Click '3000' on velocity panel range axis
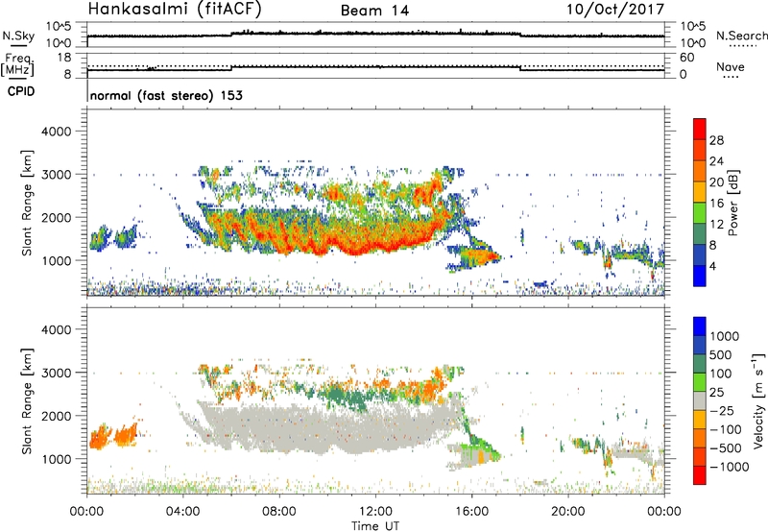Screen dimensions: 768x532 click(x=57, y=373)
